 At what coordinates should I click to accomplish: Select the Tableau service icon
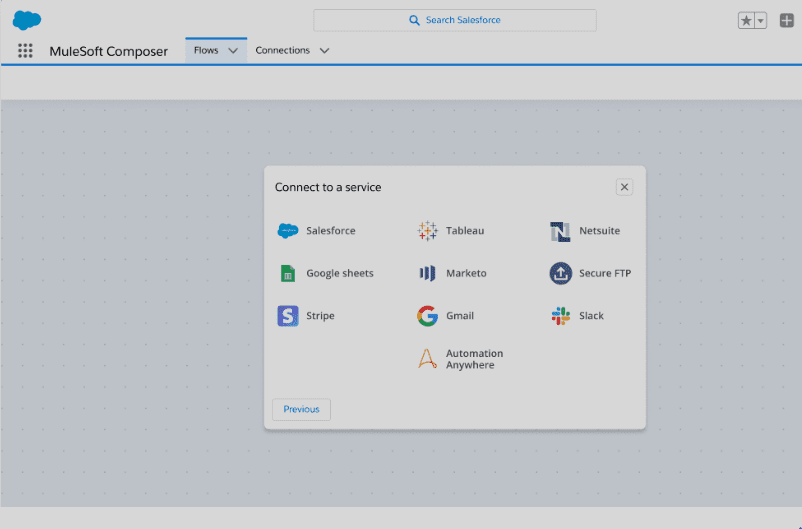click(427, 231)
